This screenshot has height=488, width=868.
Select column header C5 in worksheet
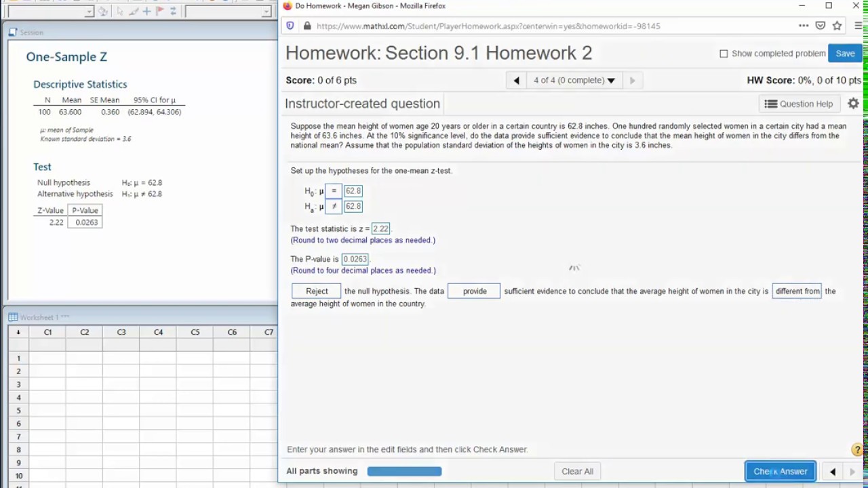(195, 332)
